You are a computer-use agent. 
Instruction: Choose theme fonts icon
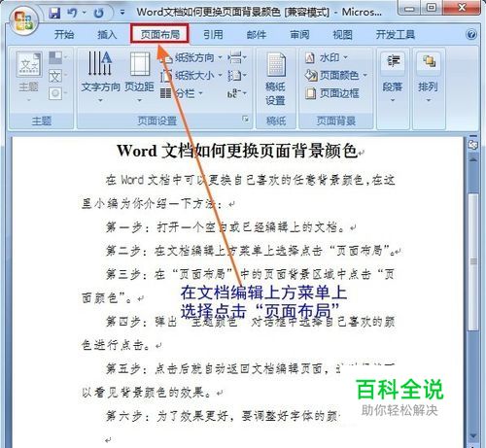click(x=57, y=76)
